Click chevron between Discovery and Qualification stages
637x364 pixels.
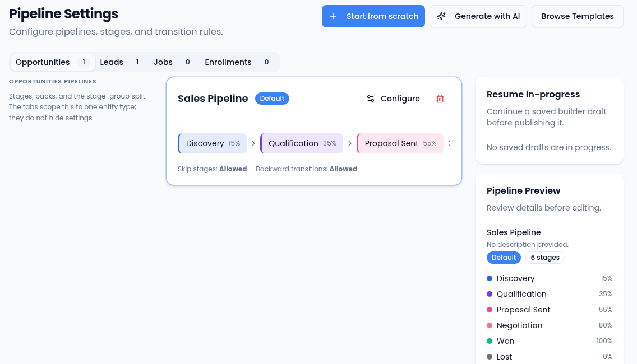point(253,143)
